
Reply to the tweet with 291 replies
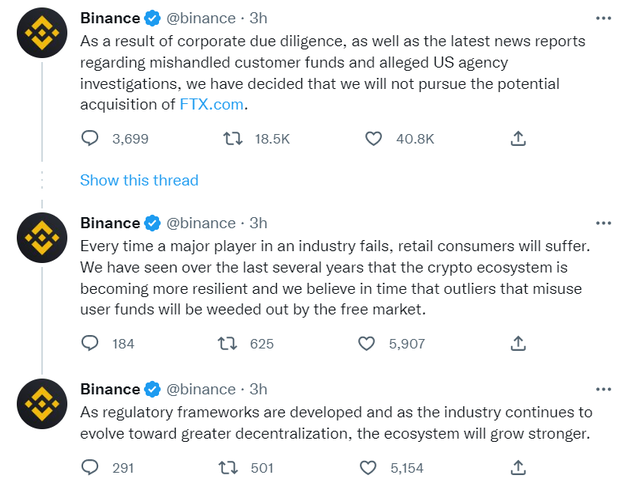coord(90,468)
